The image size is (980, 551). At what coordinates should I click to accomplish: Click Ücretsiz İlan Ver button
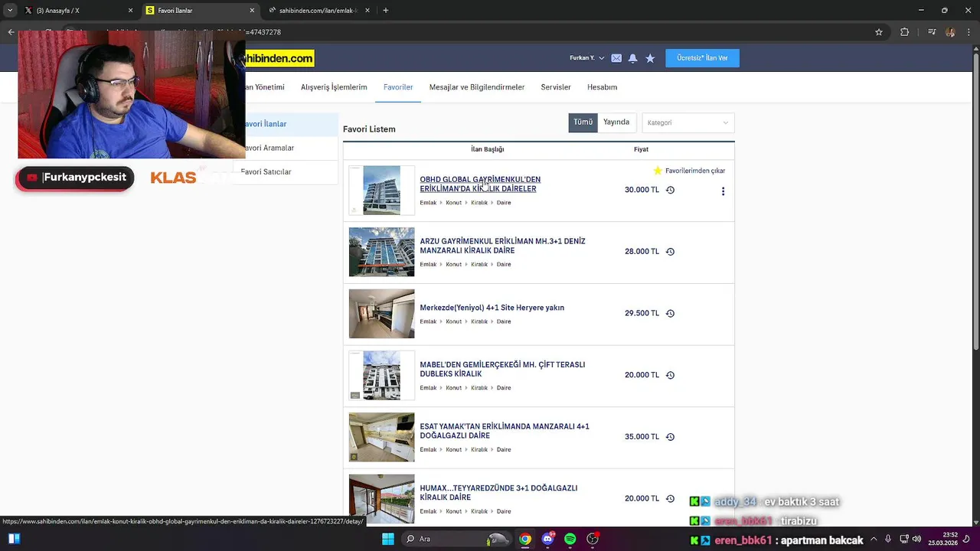[x=702, y=58]
